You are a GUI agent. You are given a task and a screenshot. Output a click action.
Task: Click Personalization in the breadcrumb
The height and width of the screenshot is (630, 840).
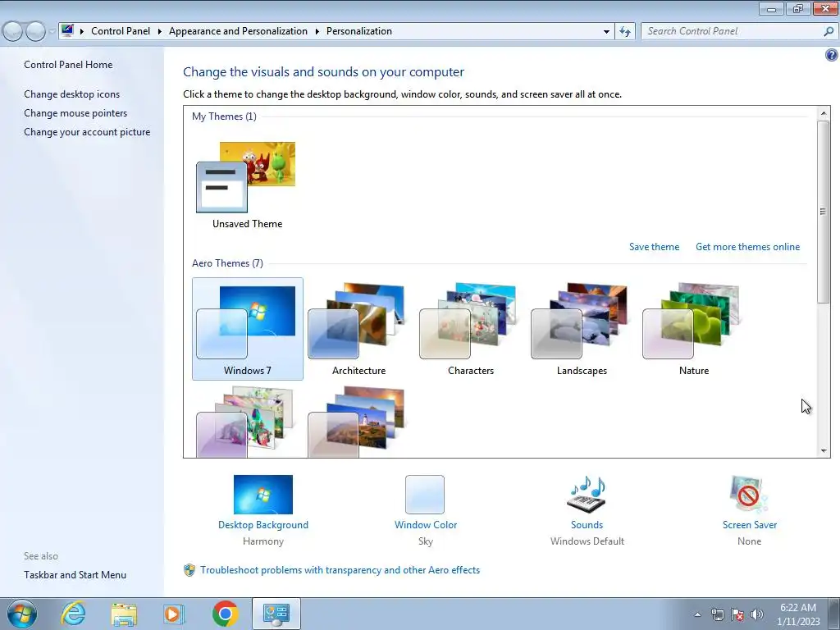pyautogui.click(x=359, y=31)
